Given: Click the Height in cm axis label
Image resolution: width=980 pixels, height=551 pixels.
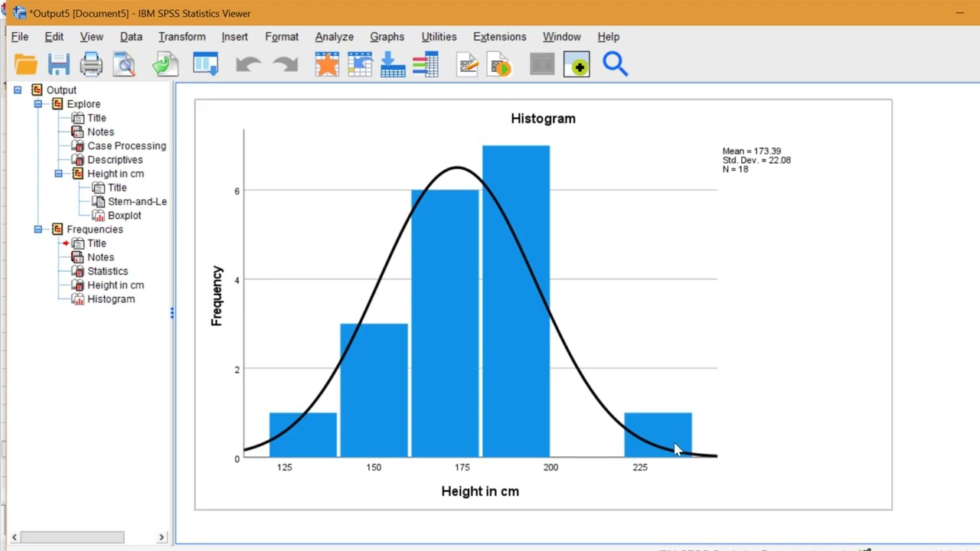Looking at the screenshot, I should (480, 491).
